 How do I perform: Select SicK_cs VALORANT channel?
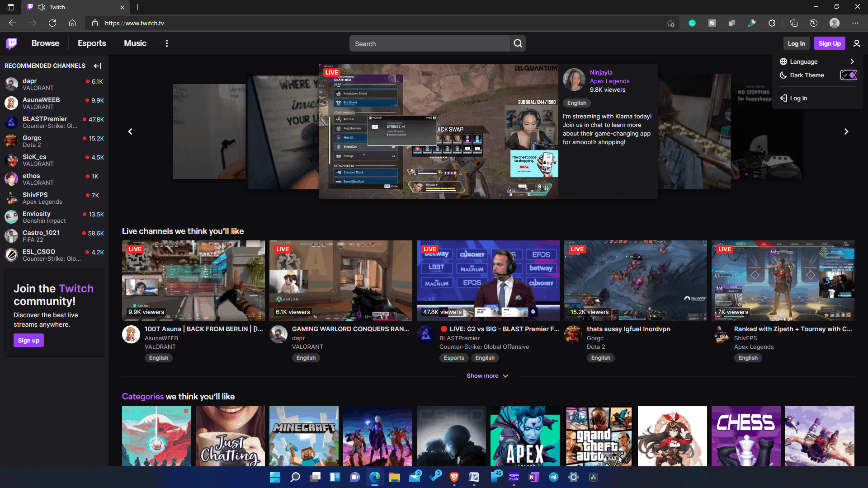click(x=54, y=160)
